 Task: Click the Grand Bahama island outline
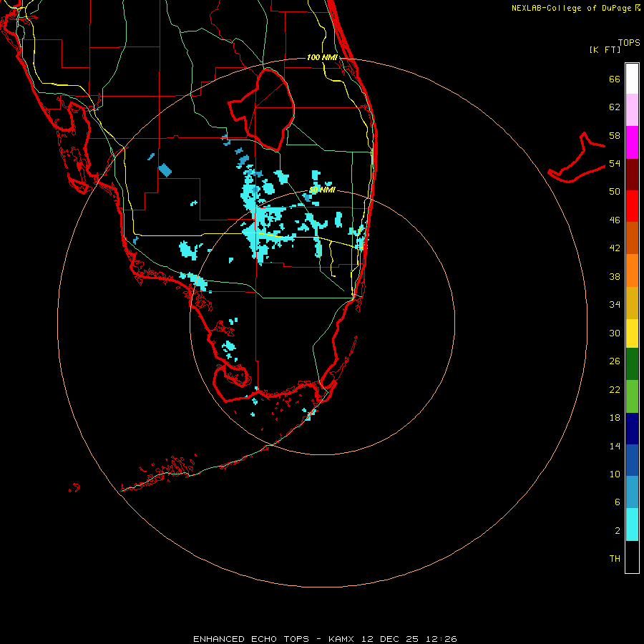pyautogui.click(x=577, y=158)
